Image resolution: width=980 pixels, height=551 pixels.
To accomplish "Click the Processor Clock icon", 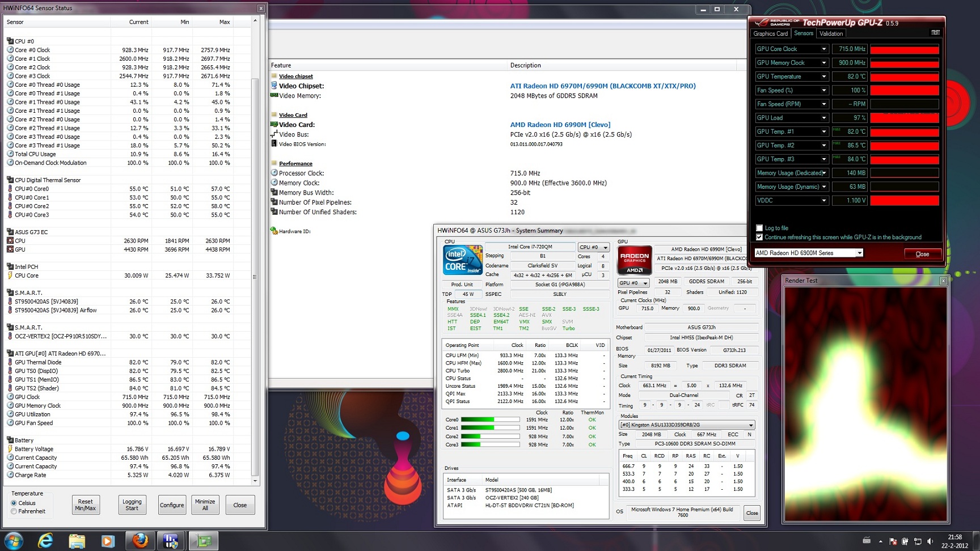I will tap(274, 173).
